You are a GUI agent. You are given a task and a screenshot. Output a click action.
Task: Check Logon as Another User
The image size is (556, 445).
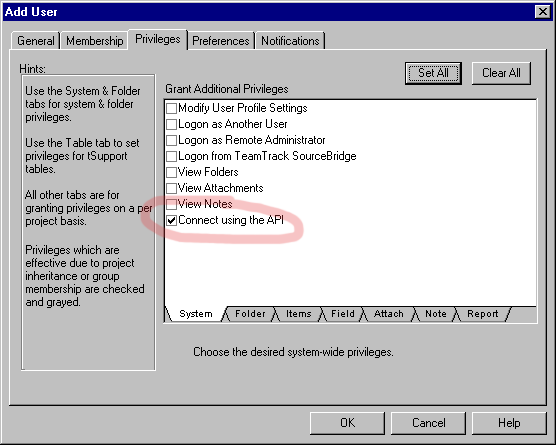[172, 124]
